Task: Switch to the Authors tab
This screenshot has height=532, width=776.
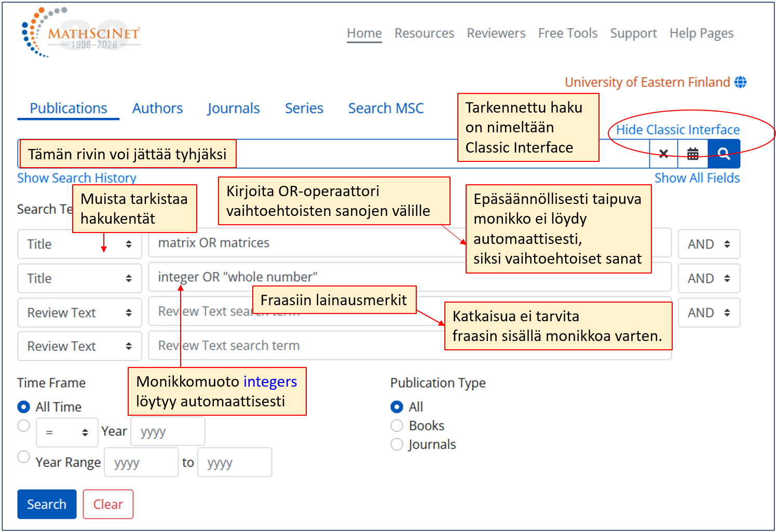Action: click(x=158, y=108)
